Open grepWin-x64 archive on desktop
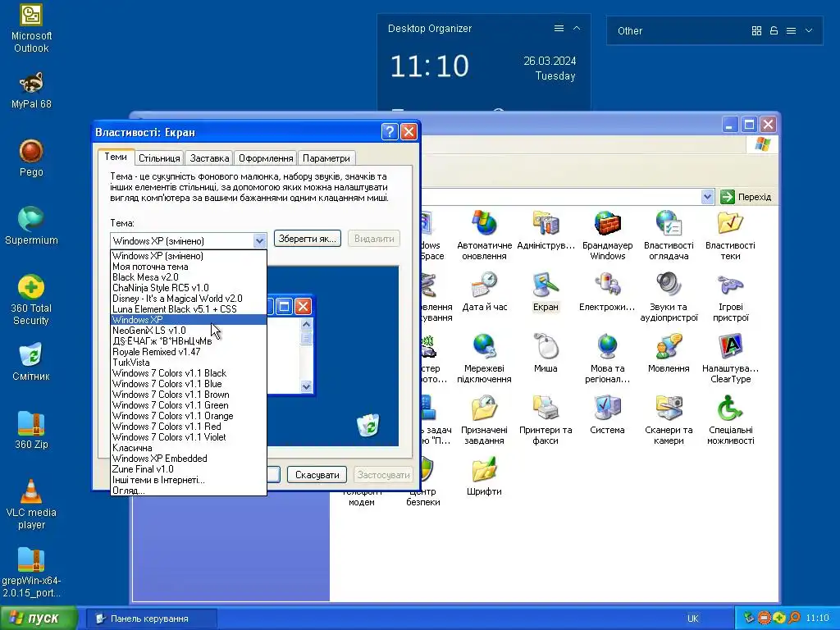Screen dimensions: 840x630 31,572
